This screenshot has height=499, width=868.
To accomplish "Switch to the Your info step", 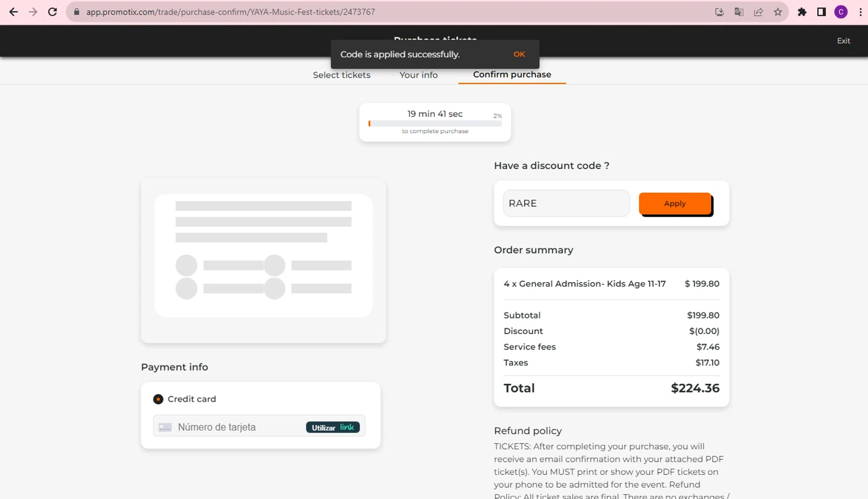I will pos(418,75).
